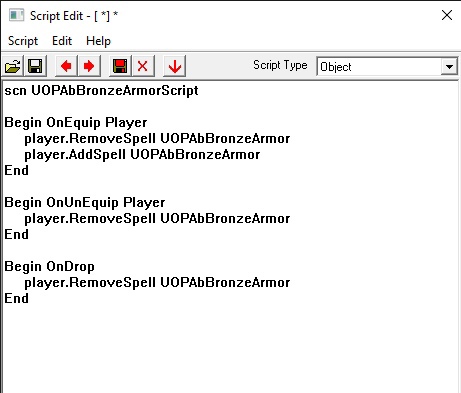The width and height of the screenshot is (461, 393).
Task: Open the Help menu
Action: [x=98, y=41]
